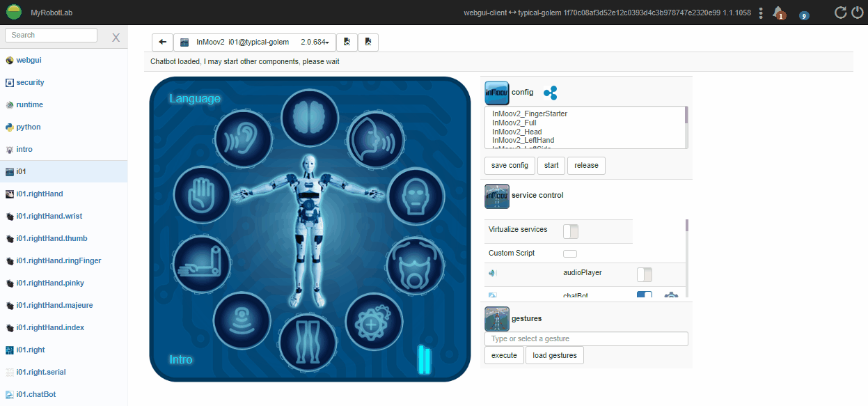The height and width of the screenshot is (406, 868).
Task: Open the python service in sidebar
Action: click(x=29, y=127)
